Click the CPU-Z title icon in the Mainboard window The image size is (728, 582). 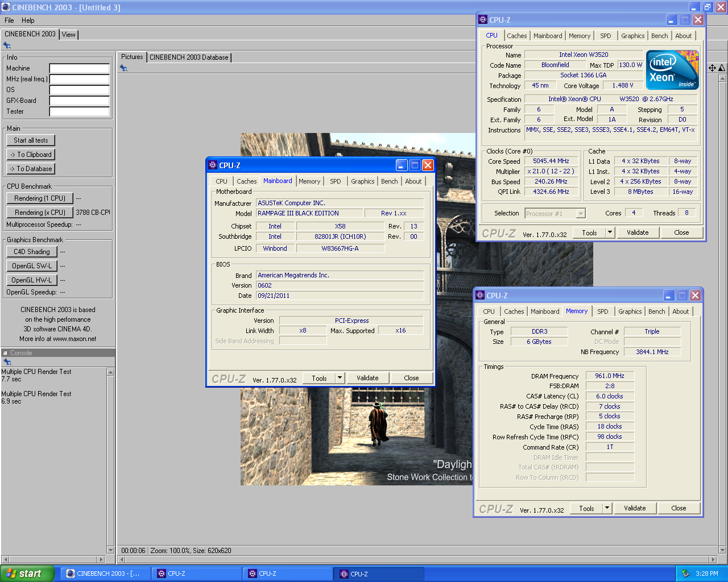tap(213, 165)
